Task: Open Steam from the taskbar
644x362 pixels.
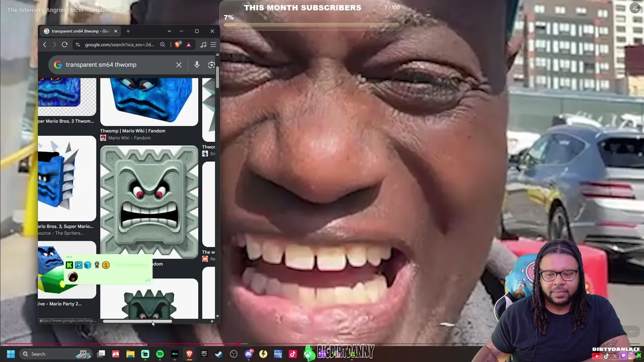Action: [x=219, y=354]
